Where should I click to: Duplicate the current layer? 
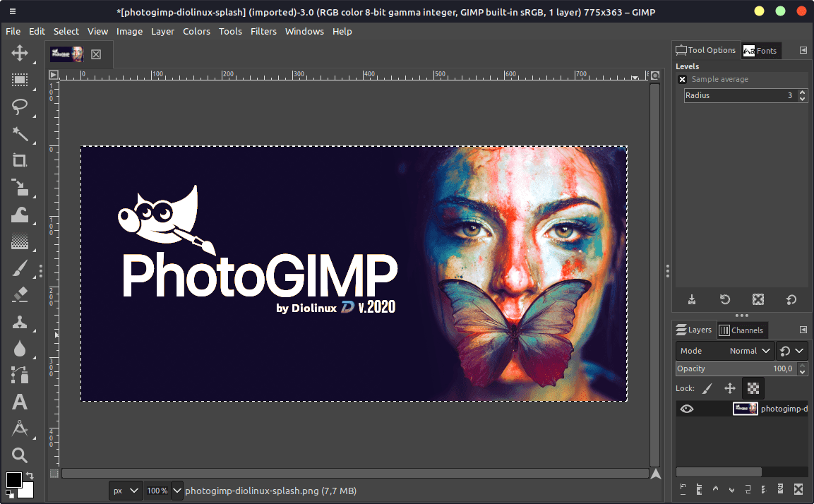(x=748, y=489)
